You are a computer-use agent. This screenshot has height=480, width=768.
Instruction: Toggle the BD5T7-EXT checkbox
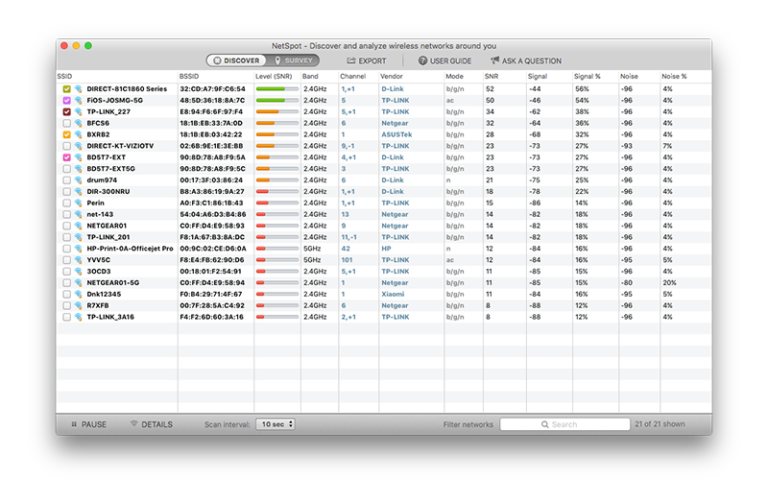(67, 157)
